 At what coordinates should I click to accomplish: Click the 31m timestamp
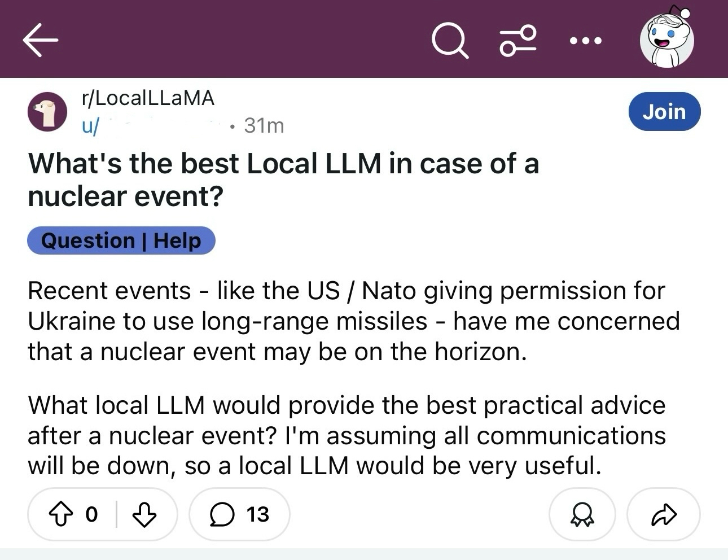coord(262,125)
